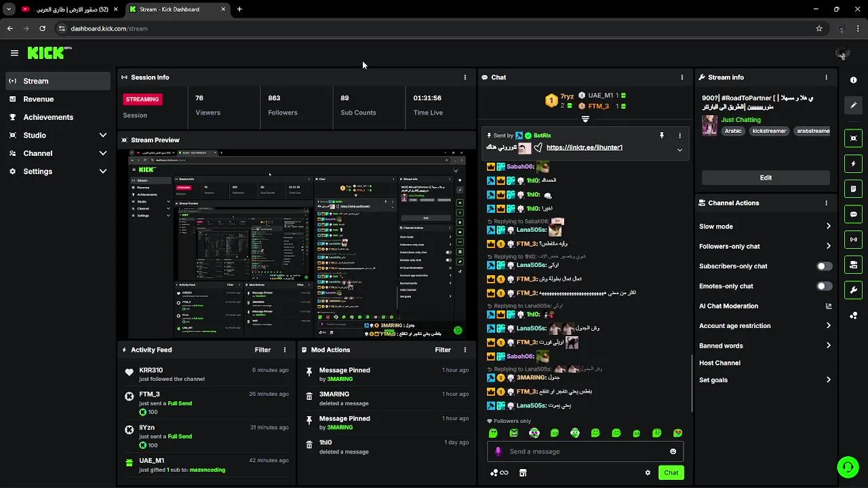Open the linktr.ee/lihunter1 link
This screenshot has height=488, width=868.
pyautogui.click(x=584, y=148)
